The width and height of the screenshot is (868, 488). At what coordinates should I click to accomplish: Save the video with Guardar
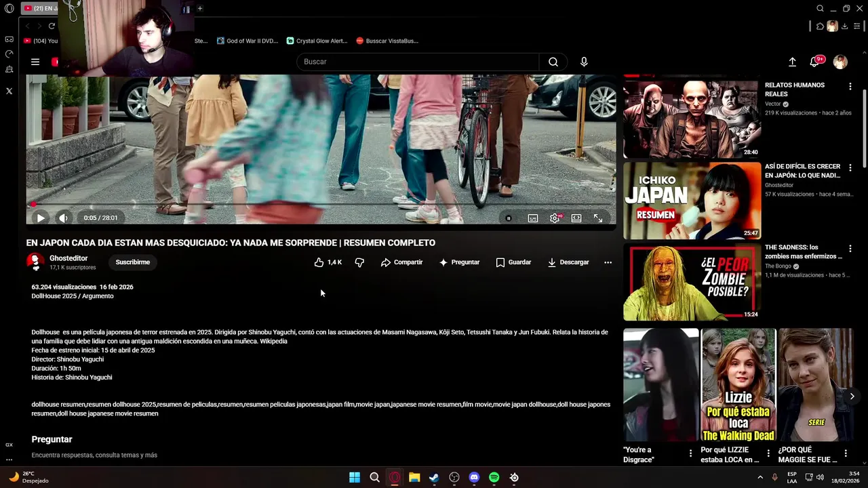[513, 262]
